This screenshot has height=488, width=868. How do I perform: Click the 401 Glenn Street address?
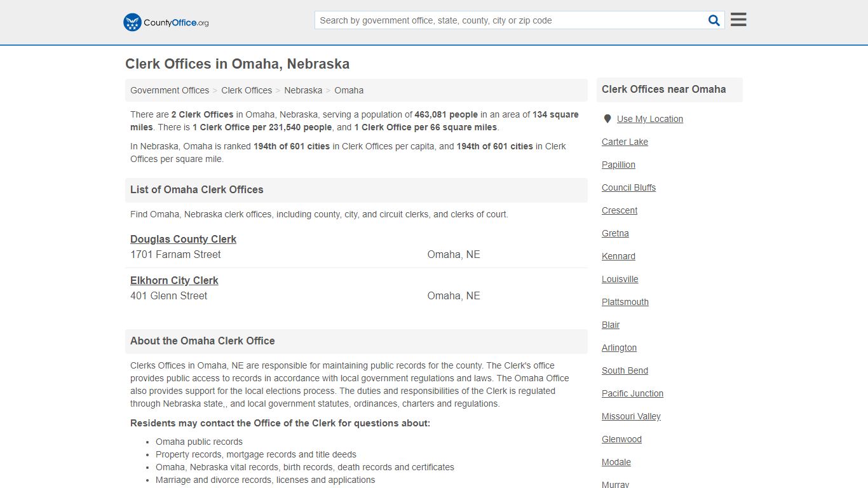click(168, 295)
